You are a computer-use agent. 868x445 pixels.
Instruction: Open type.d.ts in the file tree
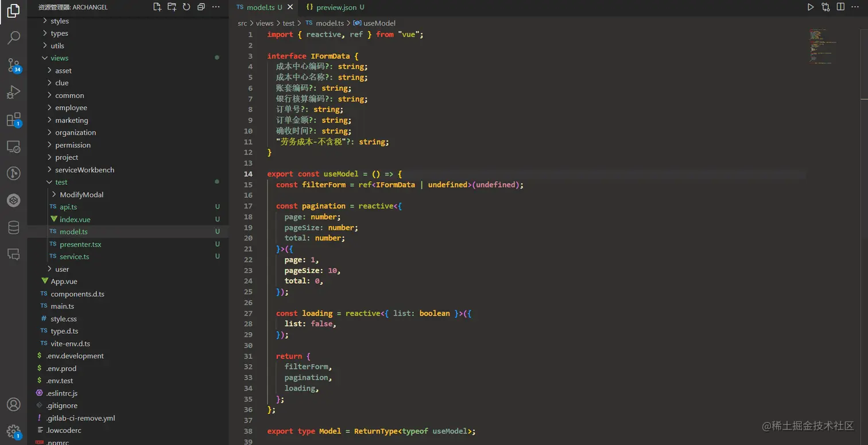(x=127, y=331)
